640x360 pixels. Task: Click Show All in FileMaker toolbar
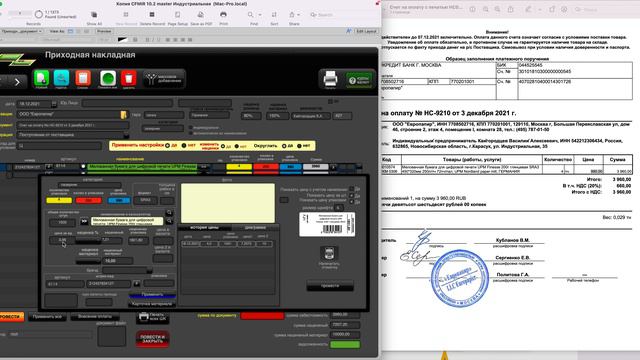[94, 18]
